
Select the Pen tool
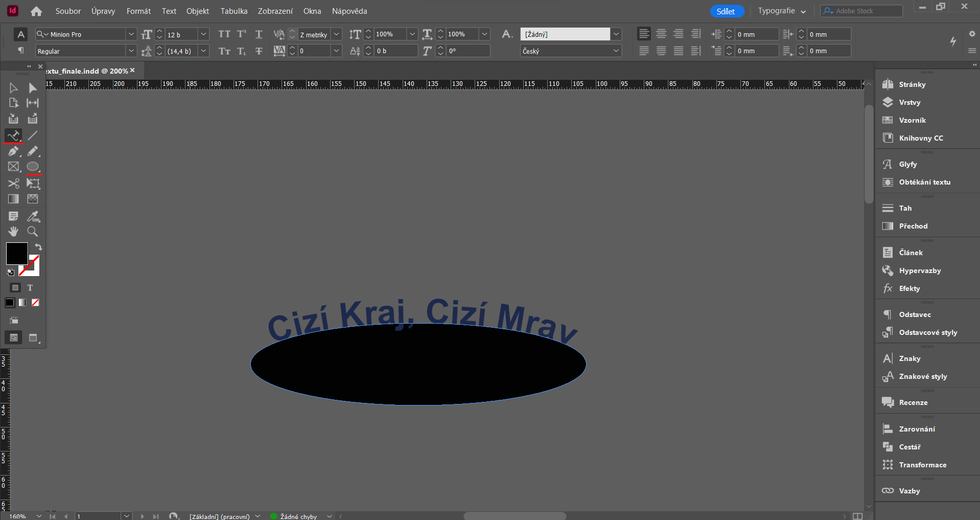[x=14, y=151]
